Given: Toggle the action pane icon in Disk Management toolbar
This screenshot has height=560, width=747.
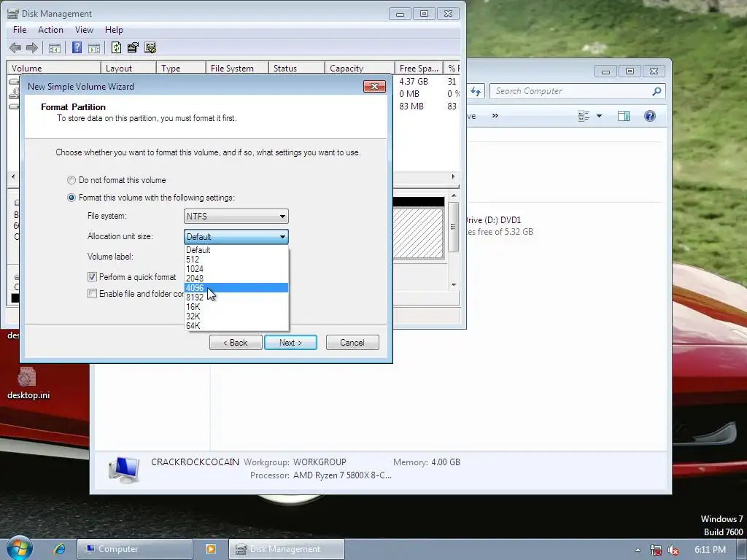Looking at the screenshot, I should click(94, 47).
